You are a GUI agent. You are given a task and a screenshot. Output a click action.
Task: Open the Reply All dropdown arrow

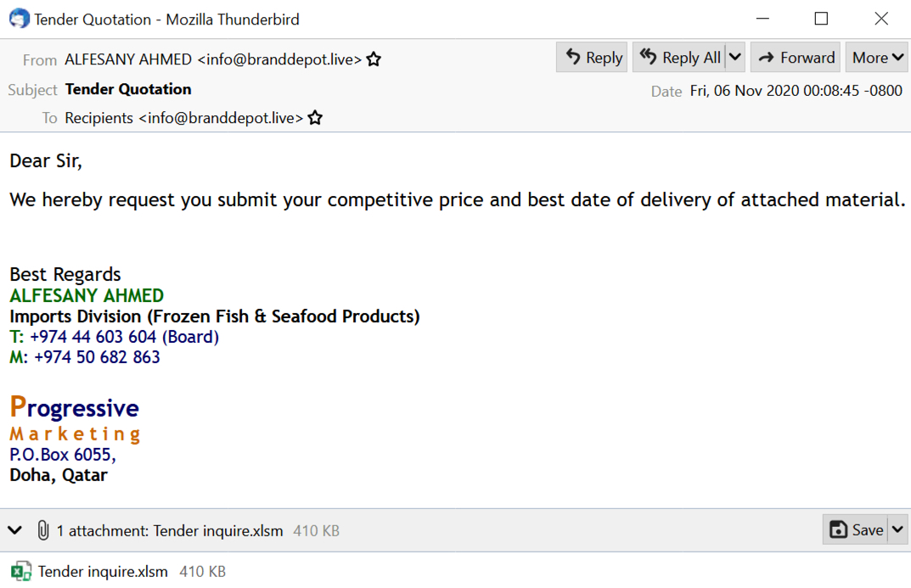coord(735,57)
